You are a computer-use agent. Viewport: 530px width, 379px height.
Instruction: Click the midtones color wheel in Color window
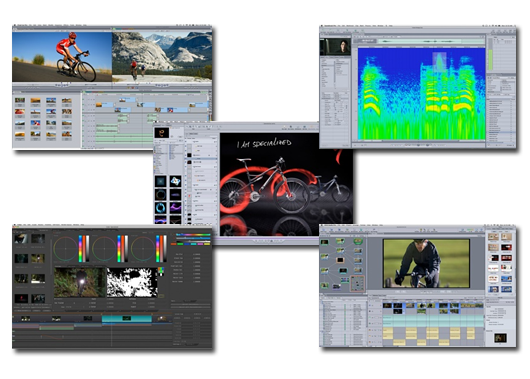(x=104, y=248)
